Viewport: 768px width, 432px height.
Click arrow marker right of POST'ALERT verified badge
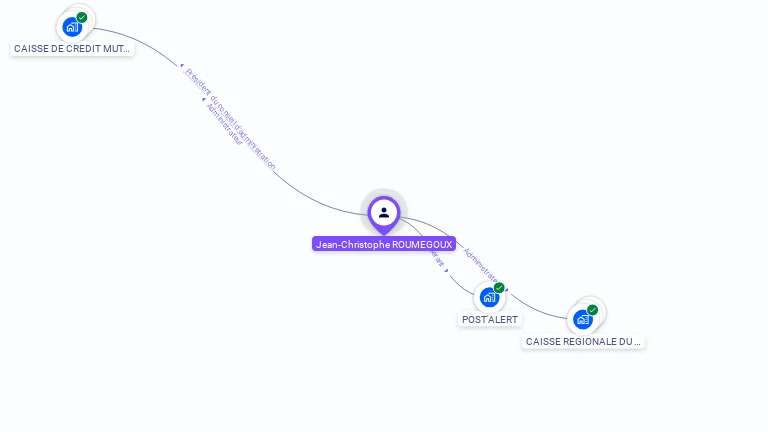coord(506,290)
